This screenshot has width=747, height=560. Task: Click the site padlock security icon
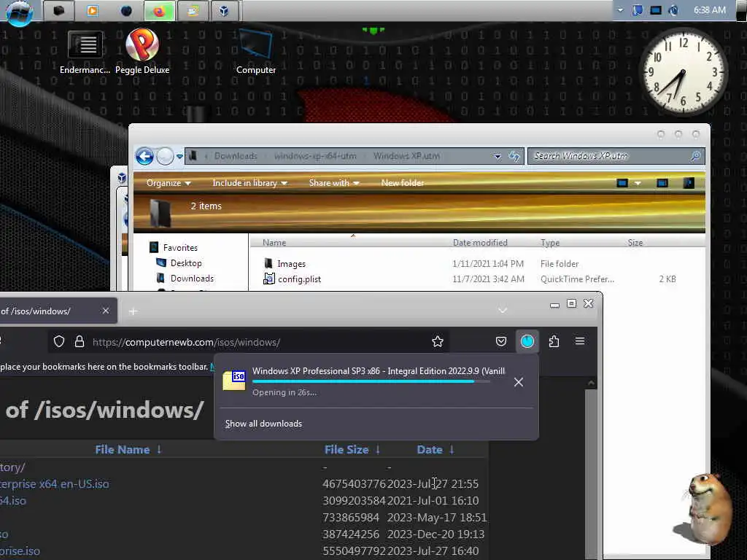pyautogui.click(x=80, y=341)
